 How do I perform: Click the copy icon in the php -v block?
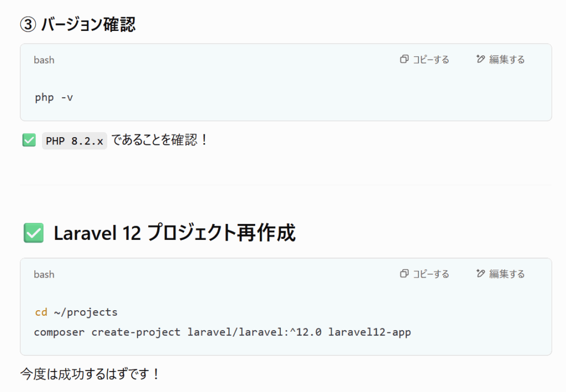[x=404, y=59]
